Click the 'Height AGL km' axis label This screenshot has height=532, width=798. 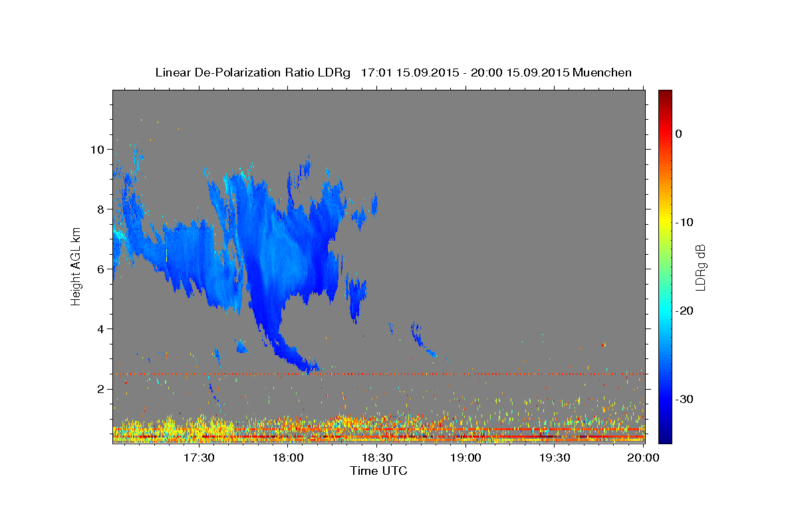click(x=76, y=266)
